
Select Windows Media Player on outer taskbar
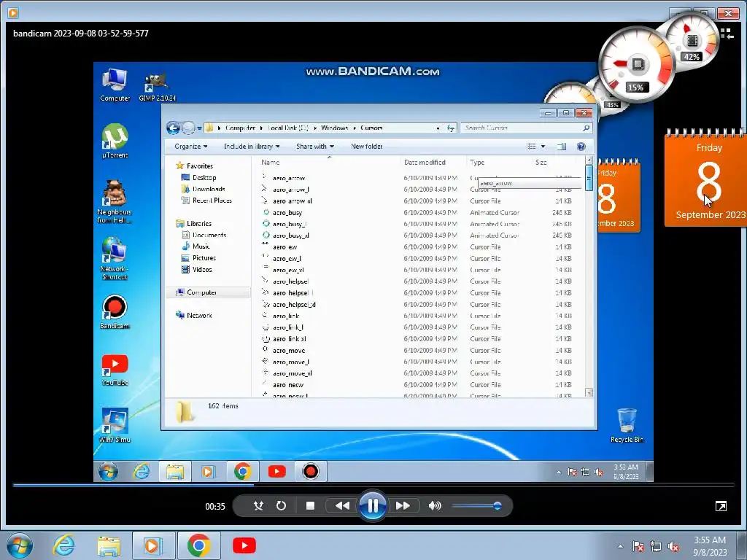153,545
